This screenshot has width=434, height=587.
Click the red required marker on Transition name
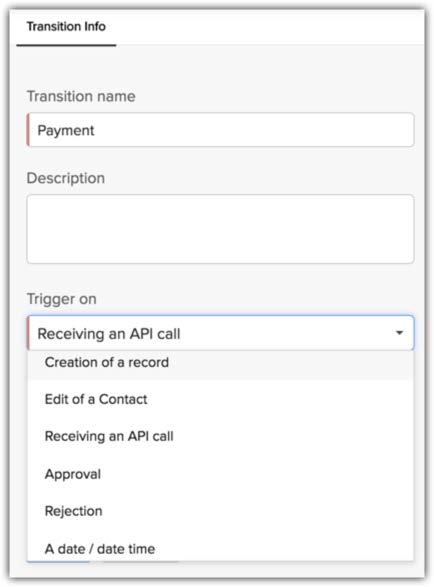click(28, 130)
